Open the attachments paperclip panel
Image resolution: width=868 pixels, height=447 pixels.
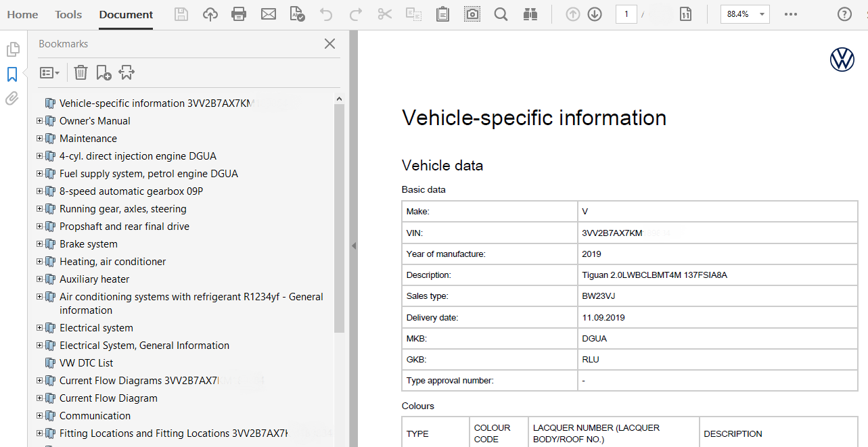point(12,99)
